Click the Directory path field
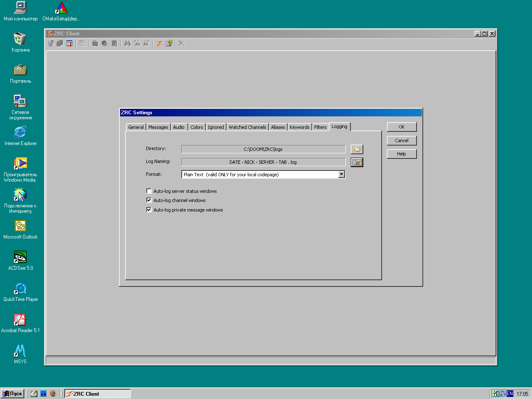Viewport: 532px width, 399px height. point(263,149)
